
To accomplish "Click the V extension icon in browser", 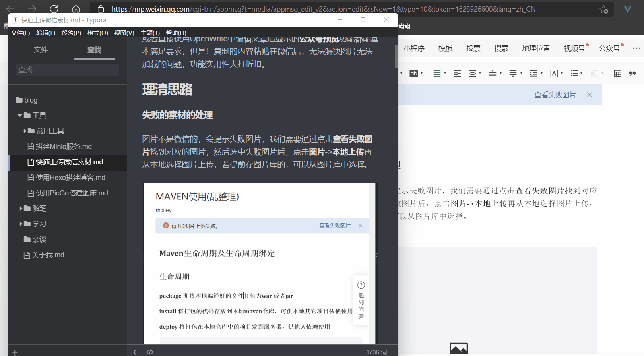I will tap(628, 9).
